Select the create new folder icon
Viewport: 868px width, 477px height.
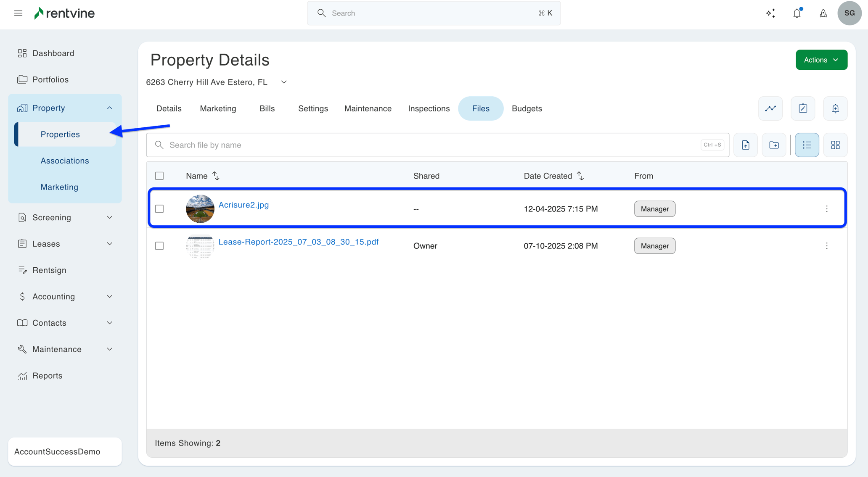tap(774, 145)
